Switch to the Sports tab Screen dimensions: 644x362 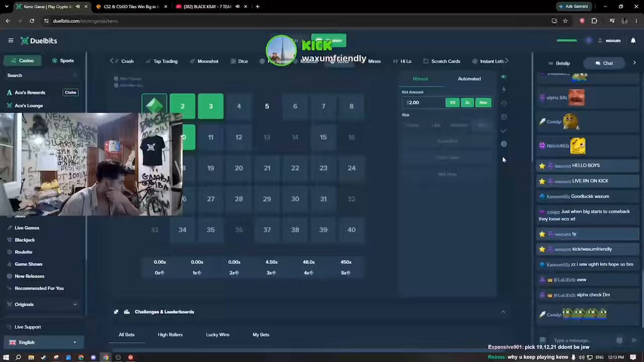[x=63, y=61]
